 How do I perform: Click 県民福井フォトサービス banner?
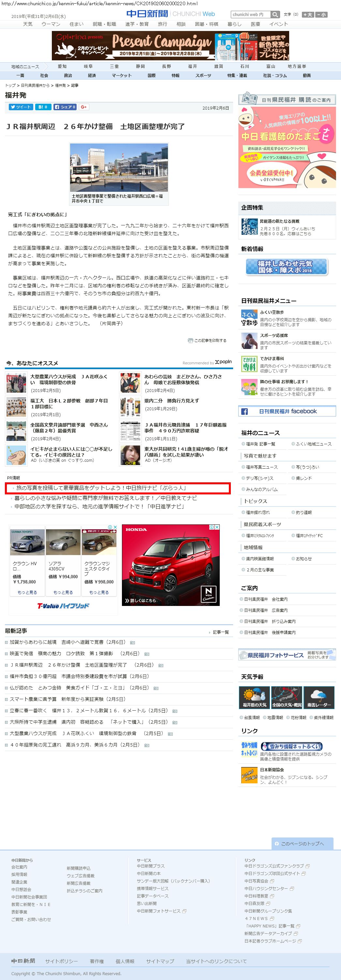287,655
